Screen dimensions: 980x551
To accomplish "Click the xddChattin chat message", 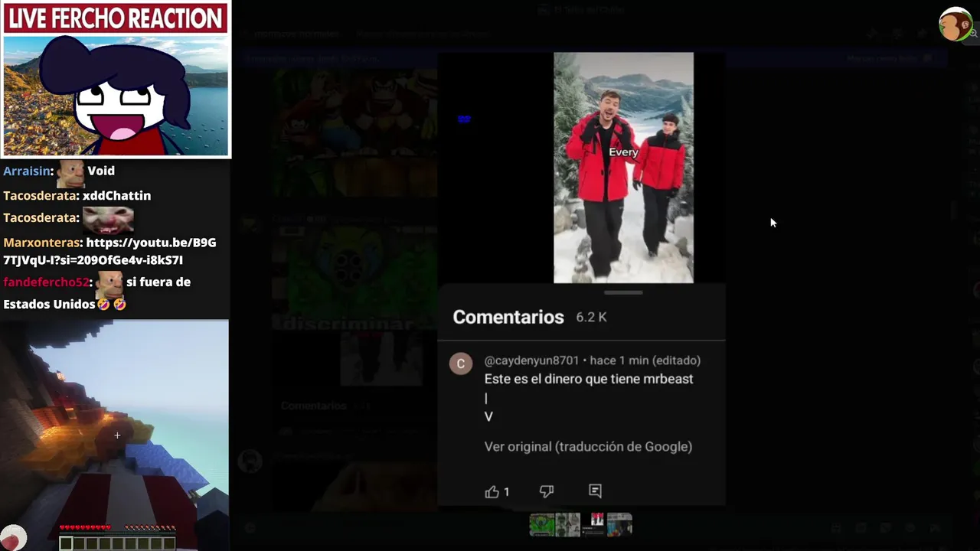I will click(x=117, y=195).
